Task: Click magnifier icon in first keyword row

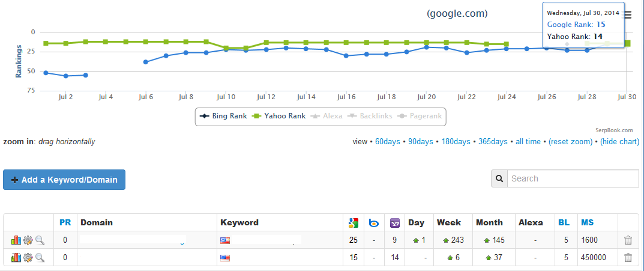Action: [x=40, y=240]
